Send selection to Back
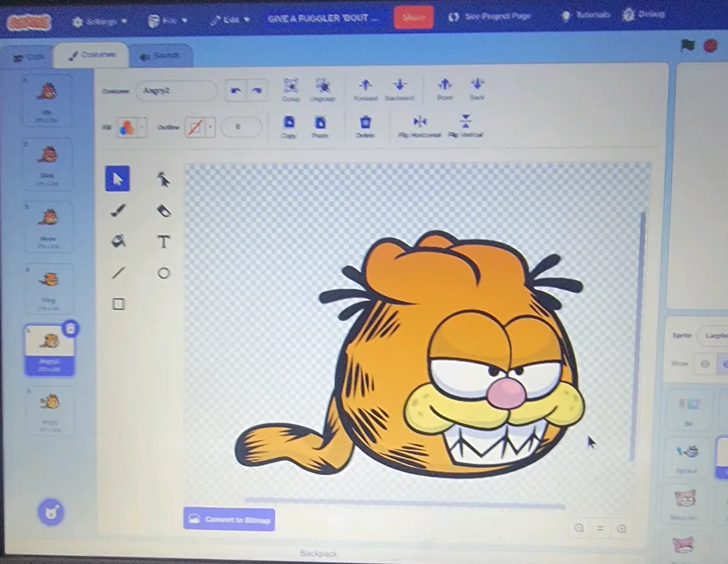Screen dimensions: 728x564 pos(476,89)
